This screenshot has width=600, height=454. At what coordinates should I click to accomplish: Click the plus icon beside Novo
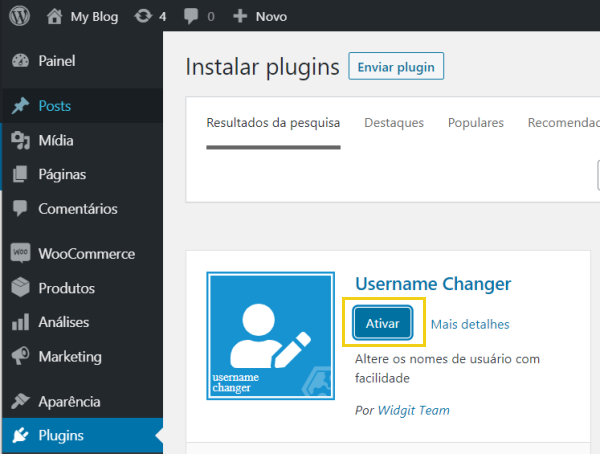[240, 16]
